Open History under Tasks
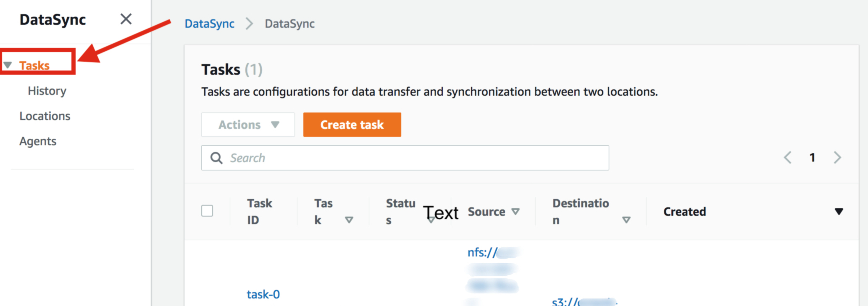 pyautogui.click(x=47, y=91)
